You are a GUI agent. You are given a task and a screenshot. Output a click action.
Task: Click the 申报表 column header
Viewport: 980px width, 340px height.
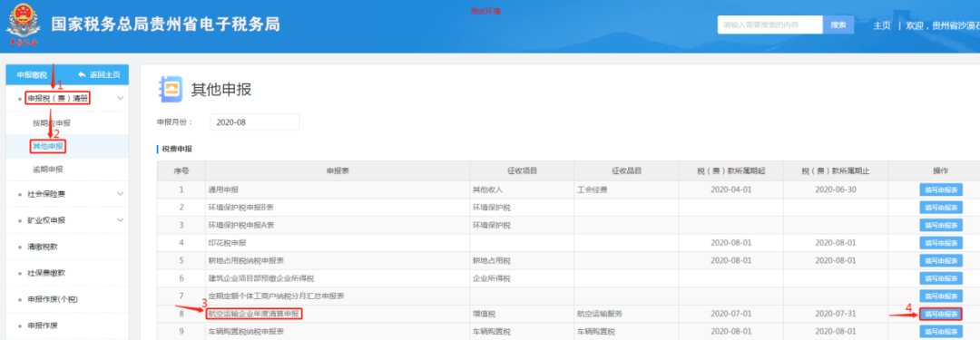[x=337, y=170]
